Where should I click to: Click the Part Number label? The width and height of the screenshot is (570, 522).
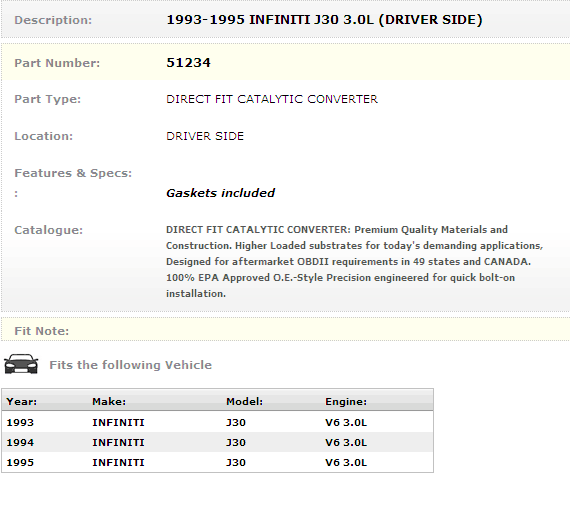pyautogui.click(x=57, y=63)
